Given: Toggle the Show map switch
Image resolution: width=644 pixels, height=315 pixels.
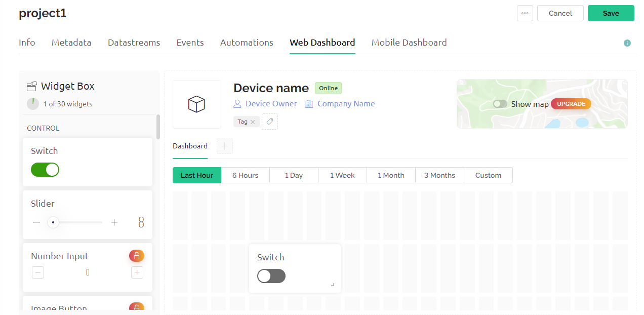Looking at the screenshot, I should click(500, 104).
